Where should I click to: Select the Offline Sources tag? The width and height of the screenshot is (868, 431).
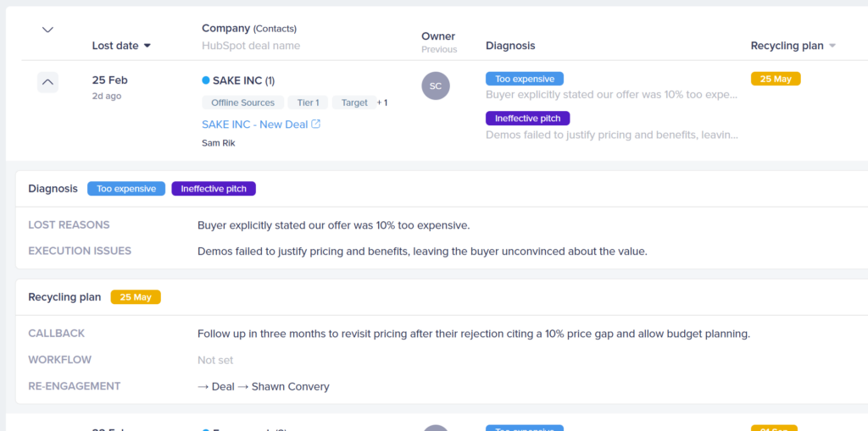coord(242,102)
